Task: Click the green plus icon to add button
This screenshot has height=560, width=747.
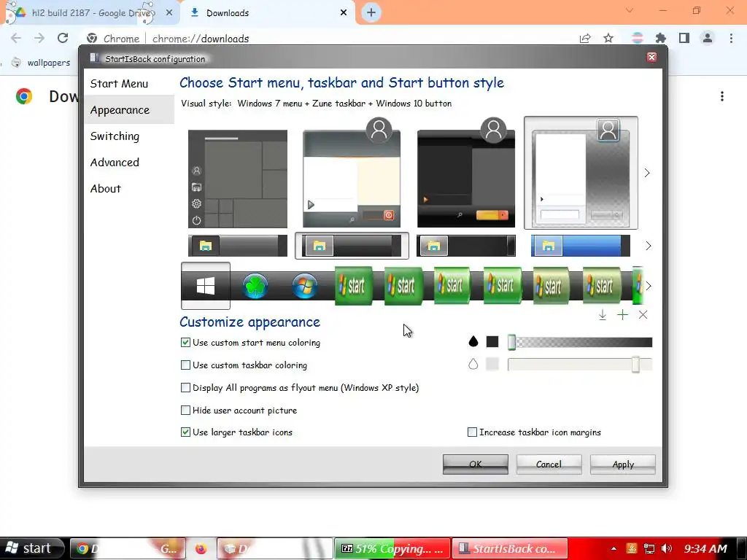Action: 622,315
